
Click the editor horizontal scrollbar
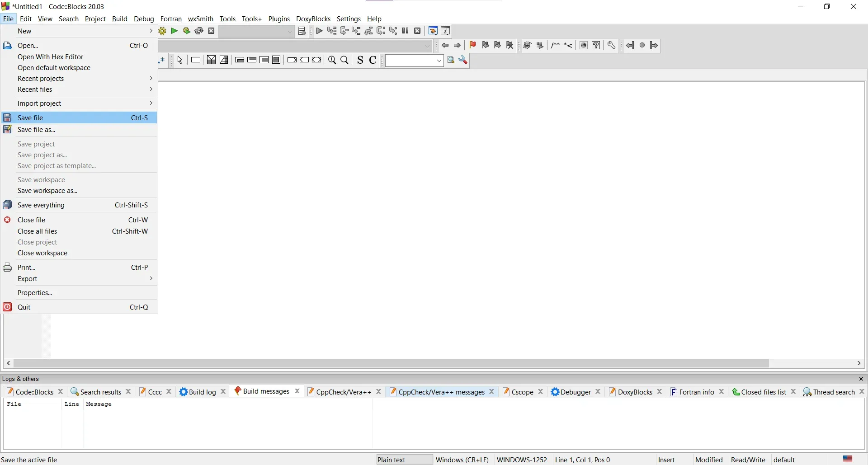click(x=392, y=364)
